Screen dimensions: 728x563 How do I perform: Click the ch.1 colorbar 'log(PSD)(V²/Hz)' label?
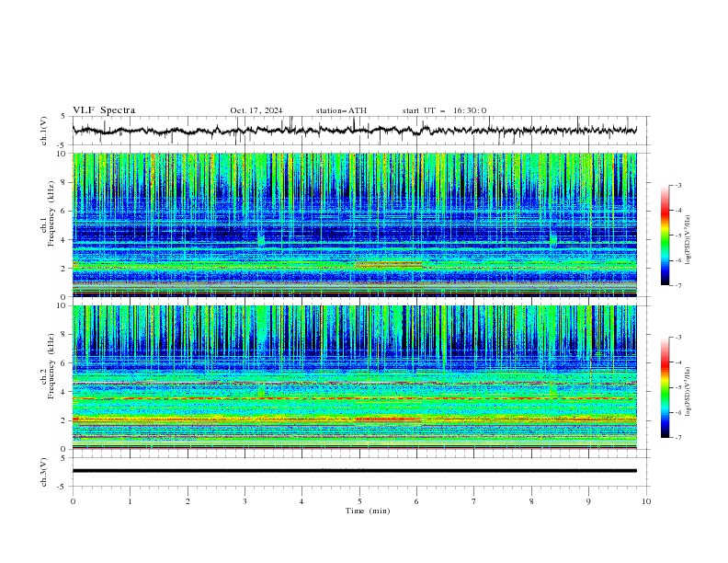(x=688, y=240)
